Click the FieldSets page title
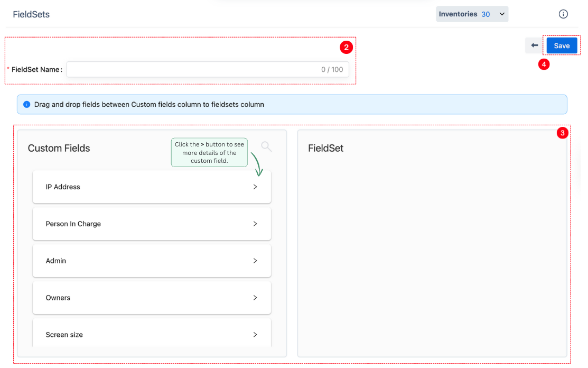588x368 pixels. point(31,14)
